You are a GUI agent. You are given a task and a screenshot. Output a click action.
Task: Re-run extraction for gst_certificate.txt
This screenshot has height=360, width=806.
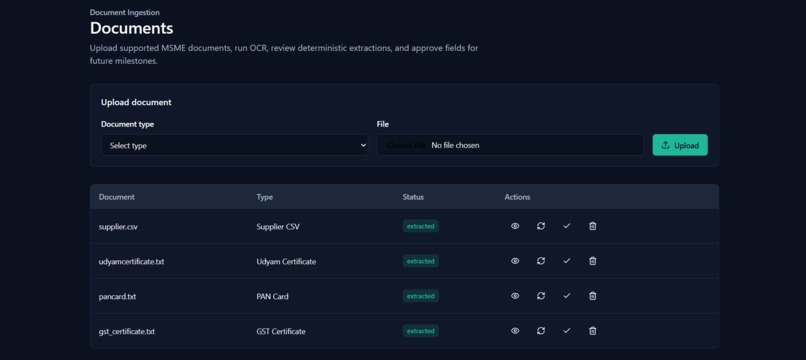pyautogui.click(x=541, y=331)
